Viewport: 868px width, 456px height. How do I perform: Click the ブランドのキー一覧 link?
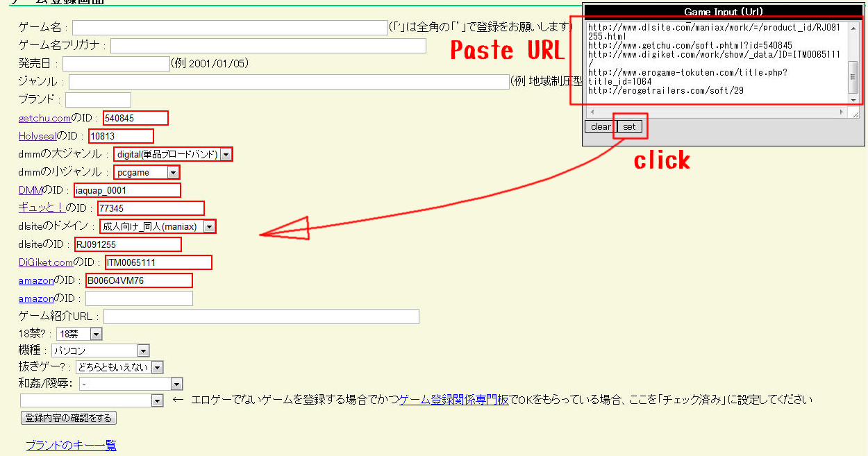click(71, 446)
